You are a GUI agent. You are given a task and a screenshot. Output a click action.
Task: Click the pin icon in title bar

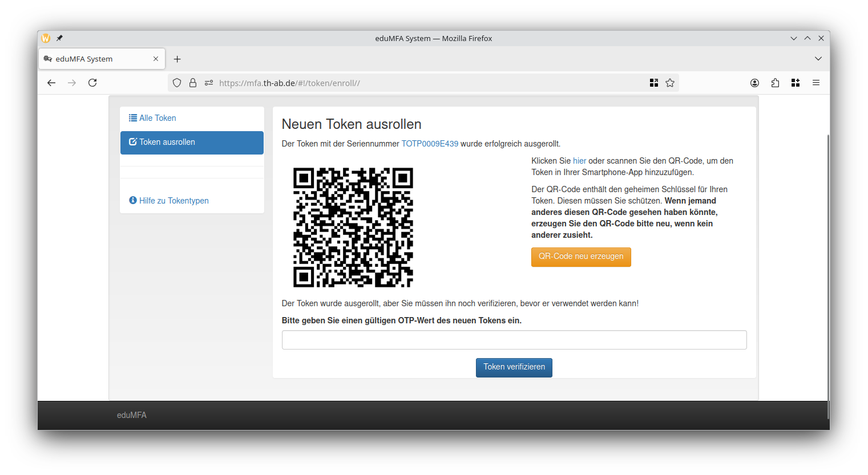point(59,38)
